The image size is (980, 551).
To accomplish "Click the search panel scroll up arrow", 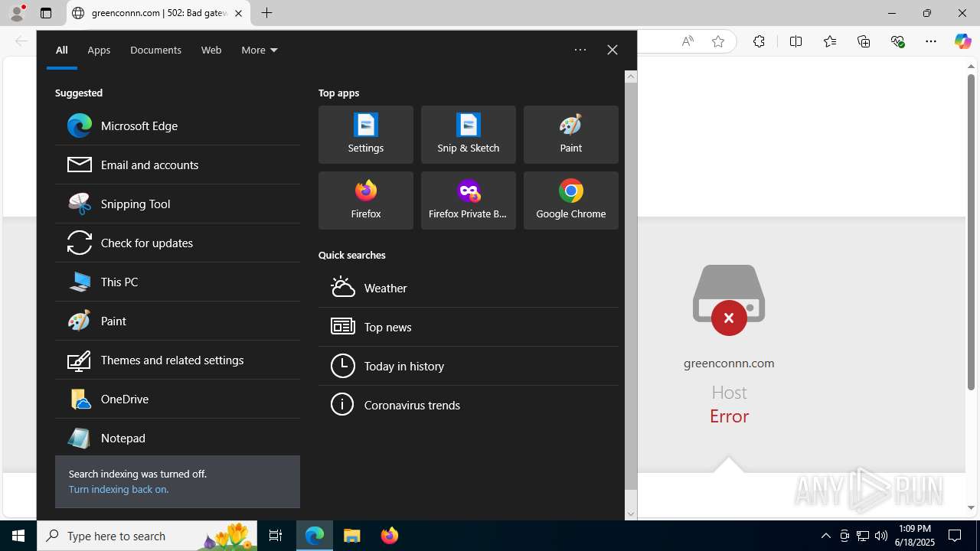I will coord(631,77).
